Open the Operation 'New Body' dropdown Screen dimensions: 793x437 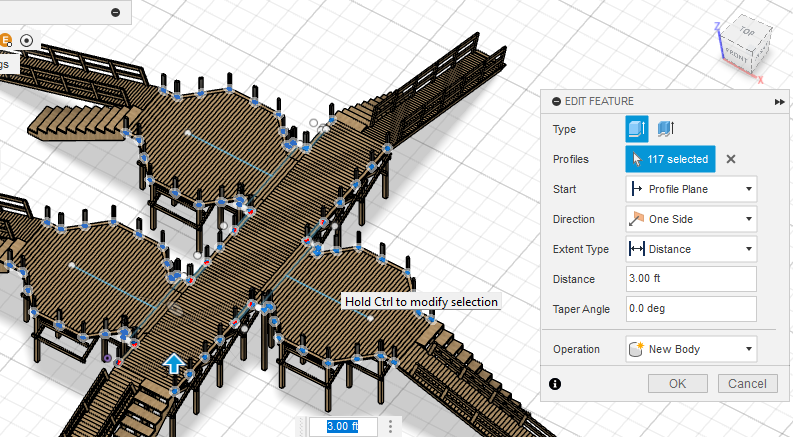click(691, 349)
